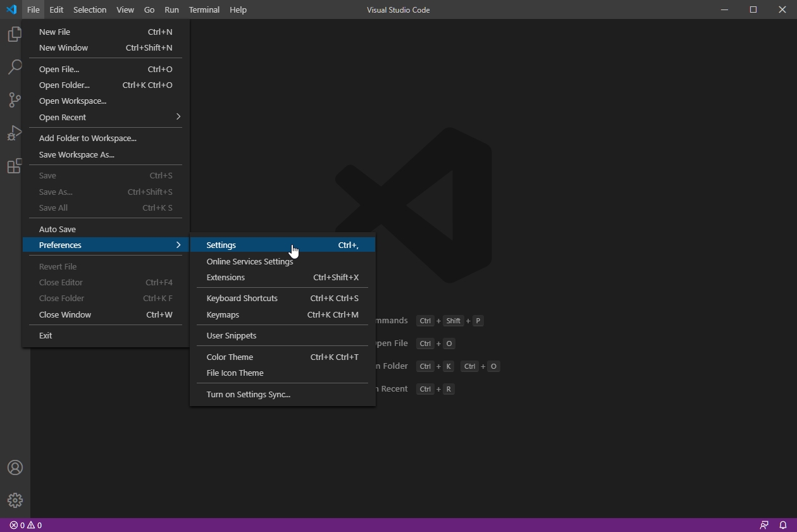Open the File menu
The width and height of the screenshot is (797, 532).
(34, 9)
